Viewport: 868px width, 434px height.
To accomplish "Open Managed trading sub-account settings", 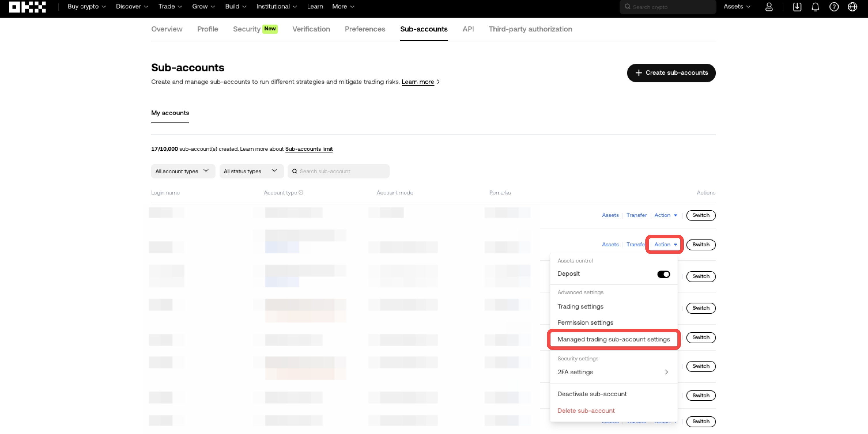I will [614, 339].
